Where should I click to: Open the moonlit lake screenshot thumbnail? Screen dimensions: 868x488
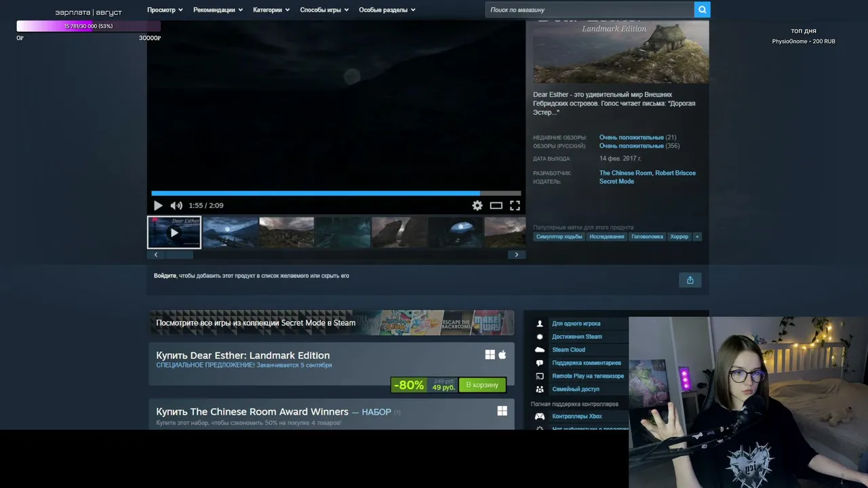pos(231,232)
